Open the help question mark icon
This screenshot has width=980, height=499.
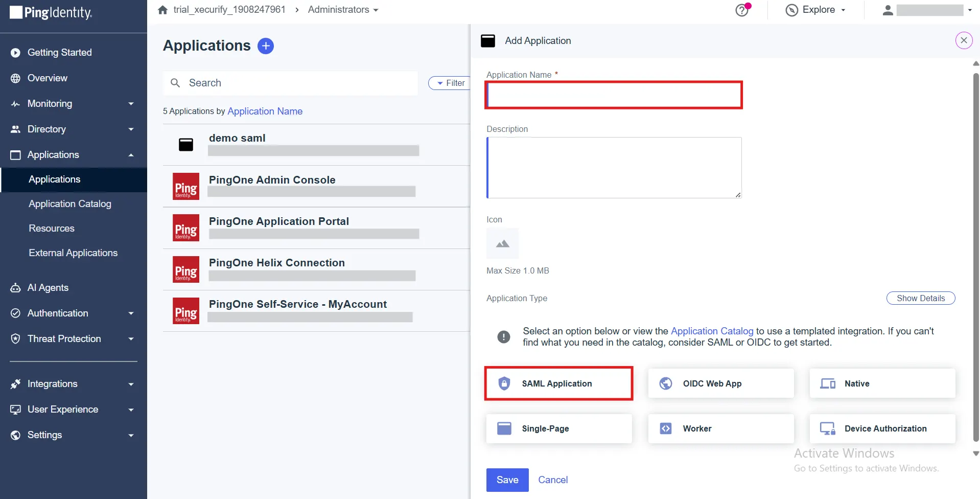point(742,10)
